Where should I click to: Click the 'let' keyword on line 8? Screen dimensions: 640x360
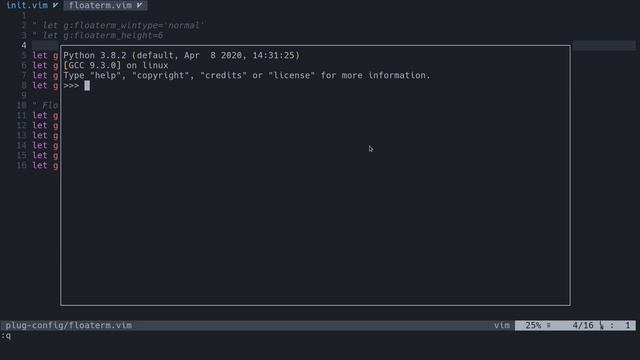40,85
